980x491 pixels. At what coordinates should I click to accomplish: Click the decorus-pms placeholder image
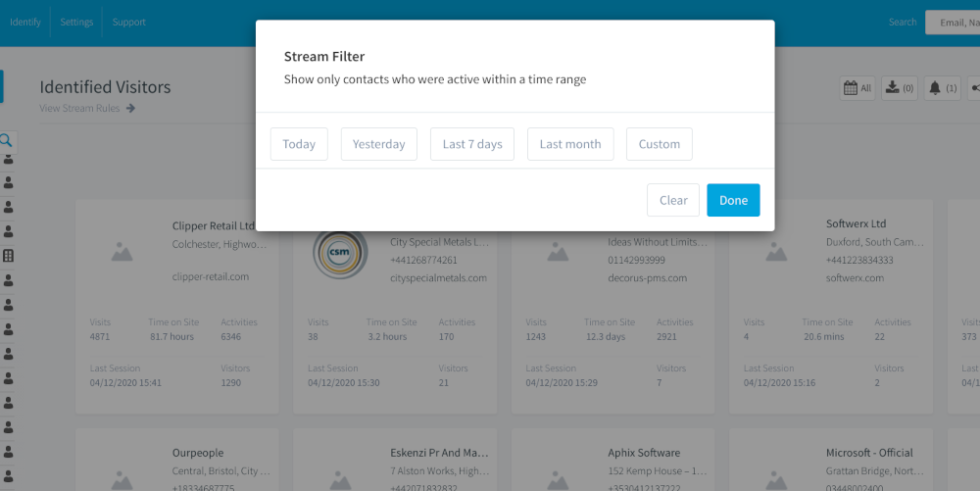pos(558,252)
